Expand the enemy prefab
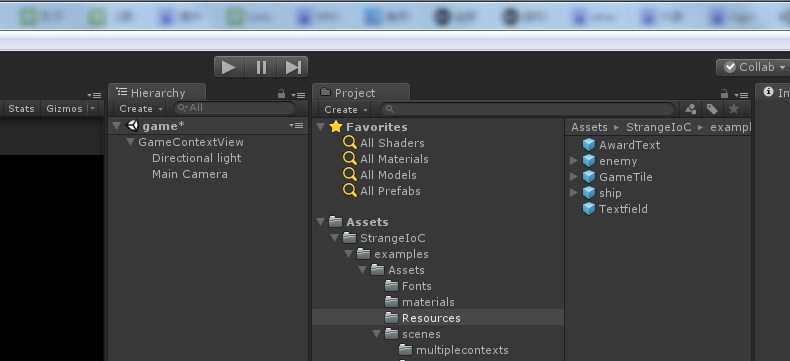The image size is (790, 361). [573, 161]
